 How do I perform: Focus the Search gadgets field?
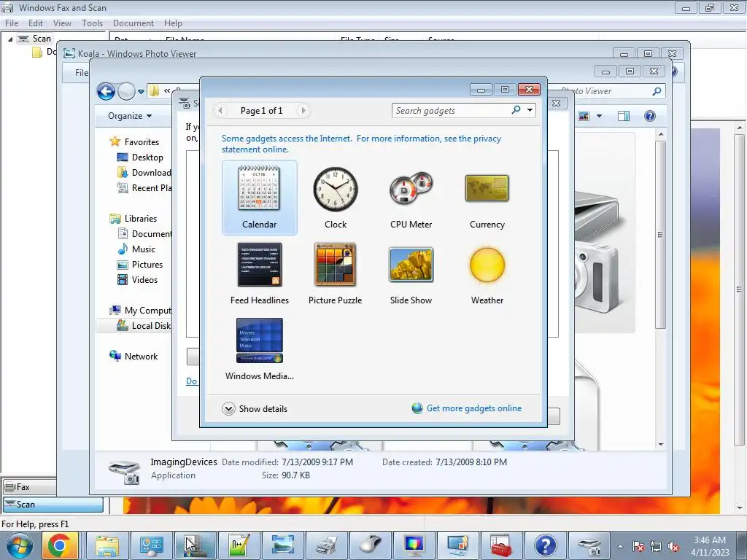(x=450, y=111)
